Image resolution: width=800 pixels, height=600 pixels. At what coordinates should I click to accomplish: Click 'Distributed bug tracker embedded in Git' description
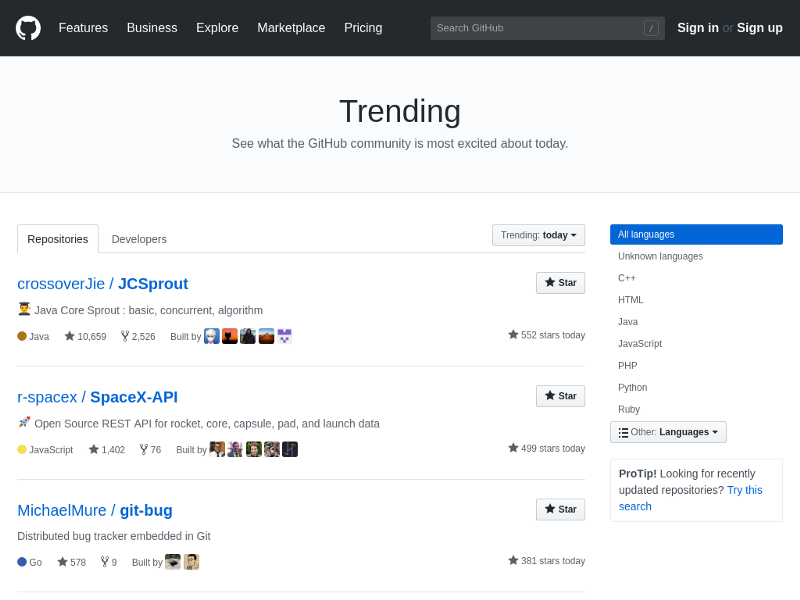[x=114, y=536]
